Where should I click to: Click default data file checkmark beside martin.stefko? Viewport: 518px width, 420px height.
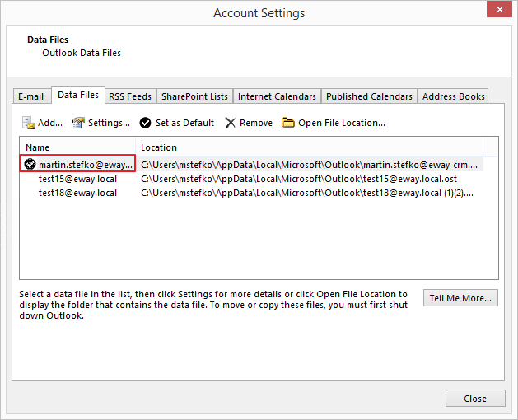(x=30, y=164)
